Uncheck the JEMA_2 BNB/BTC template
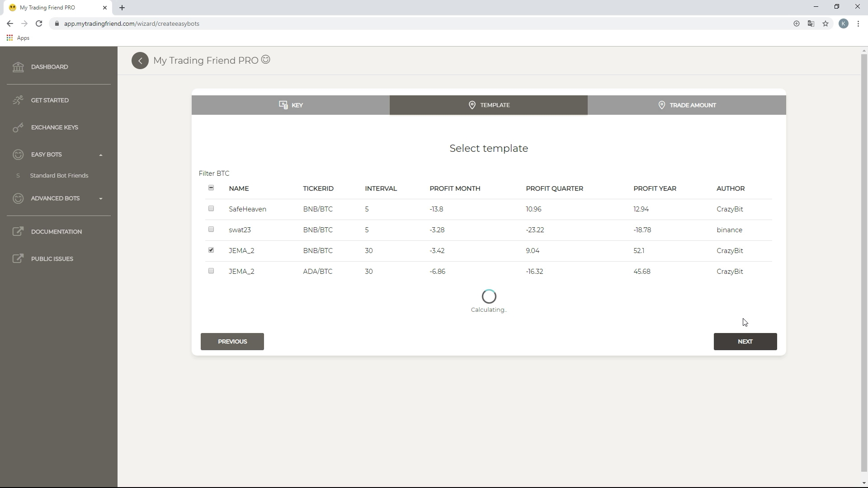 pyautogui.click(x=211, y=250)
